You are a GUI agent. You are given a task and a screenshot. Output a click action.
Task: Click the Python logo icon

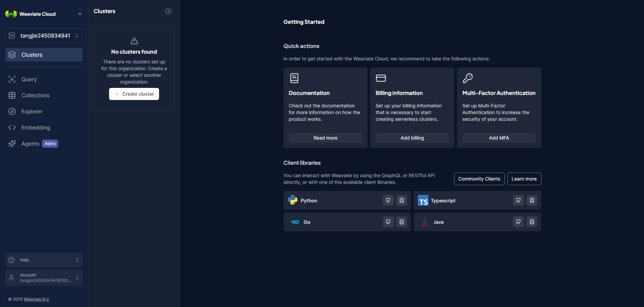pos(293,200)
